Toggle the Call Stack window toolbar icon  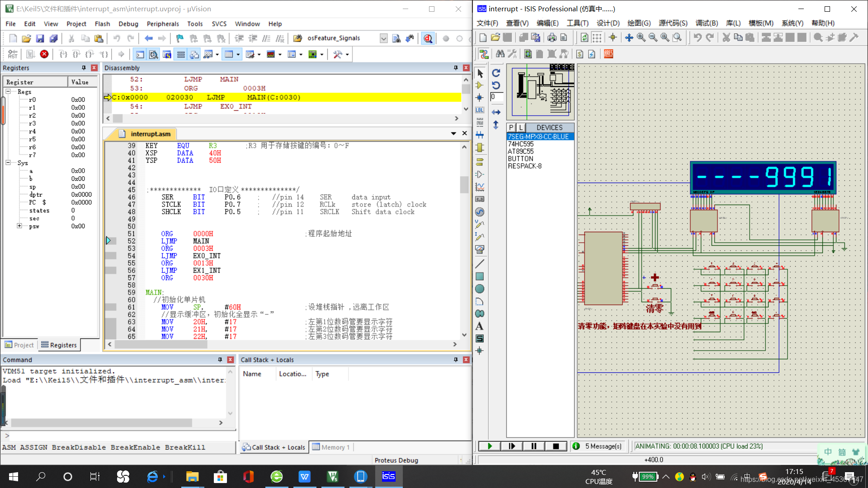[x=194, y=54]
